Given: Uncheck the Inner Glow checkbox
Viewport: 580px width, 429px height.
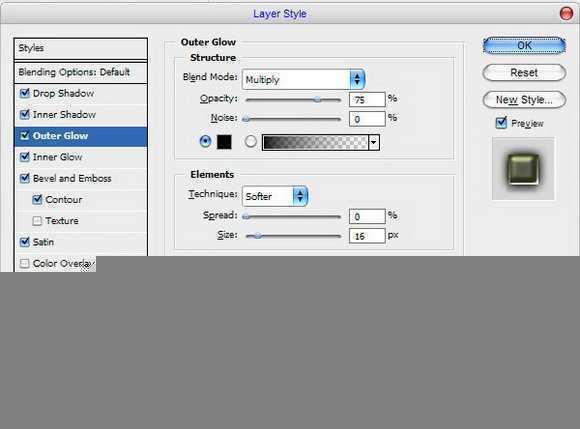Looking at the screenshot, I should [25, 157].
